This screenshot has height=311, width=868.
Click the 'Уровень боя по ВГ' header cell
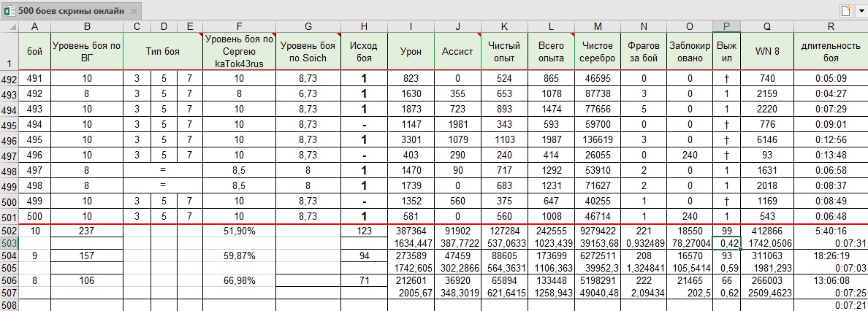coord(86,53)
